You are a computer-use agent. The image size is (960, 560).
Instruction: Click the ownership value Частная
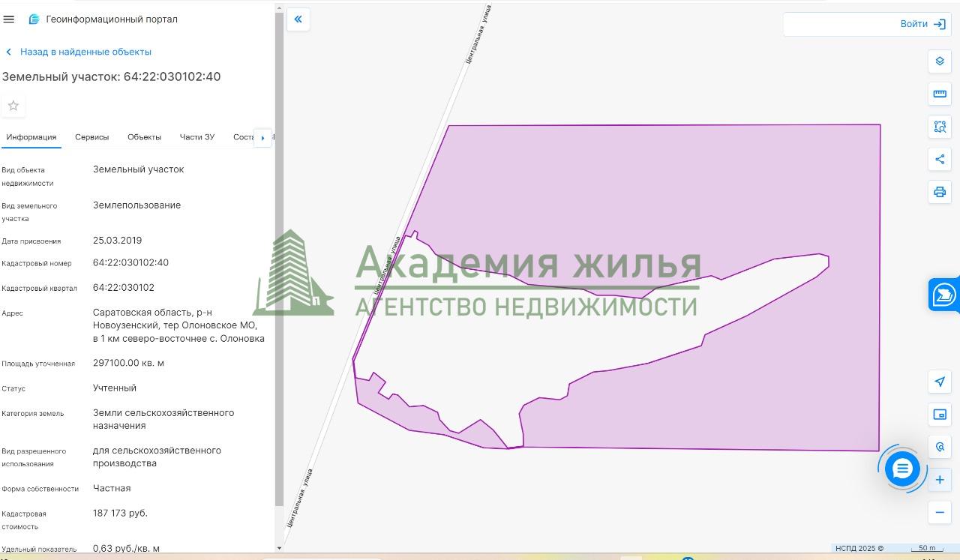coord(112,488)
